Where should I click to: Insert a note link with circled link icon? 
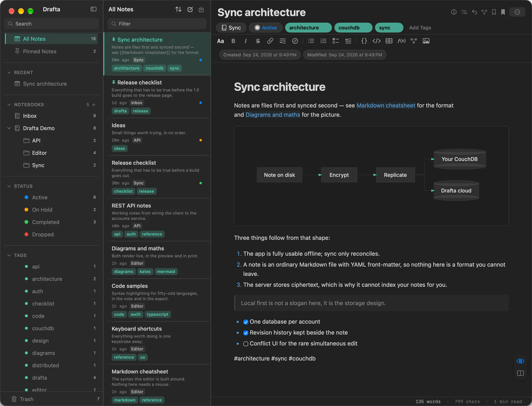(295, 41)
